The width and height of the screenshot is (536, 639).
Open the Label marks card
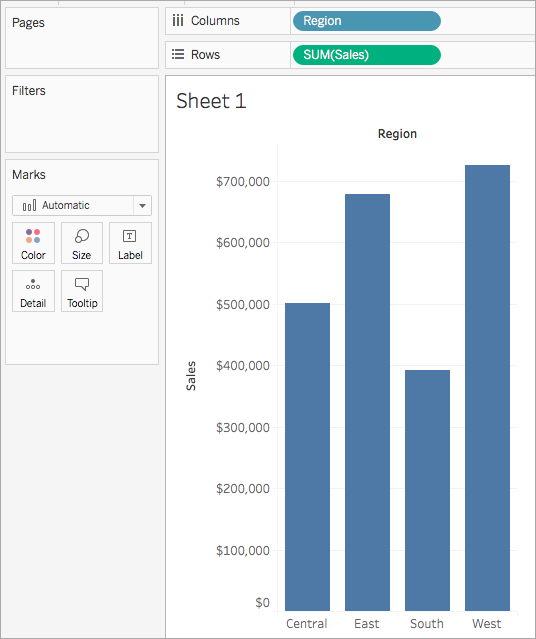[x=130, y=243]
